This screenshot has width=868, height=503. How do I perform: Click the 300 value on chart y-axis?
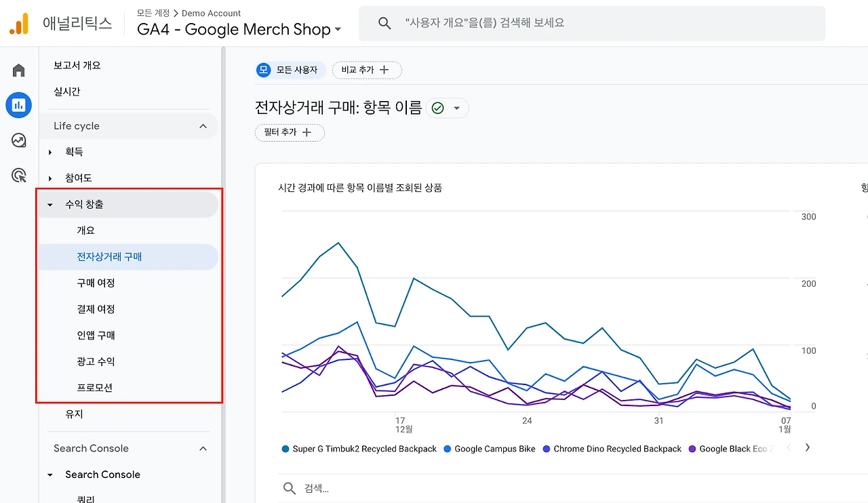[x=808, y=217]
